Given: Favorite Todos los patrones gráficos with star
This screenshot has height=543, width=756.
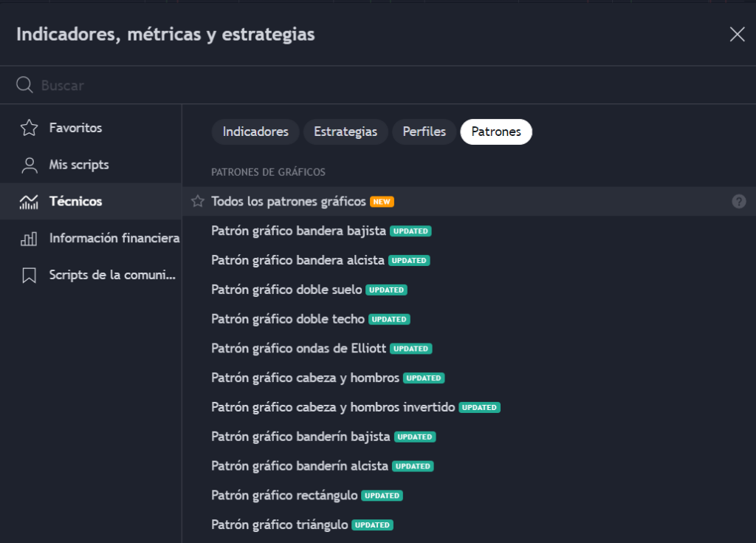Looking at the screenshot, I should tap(197, 201).
